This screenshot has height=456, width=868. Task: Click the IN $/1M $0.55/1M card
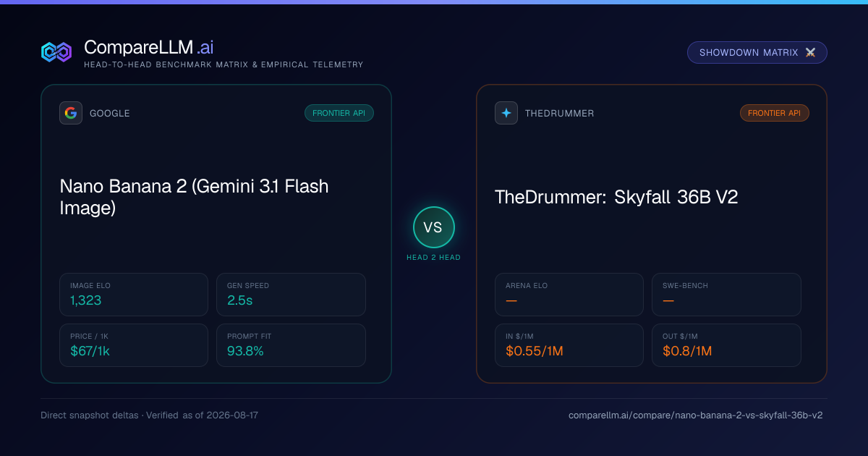569,345
